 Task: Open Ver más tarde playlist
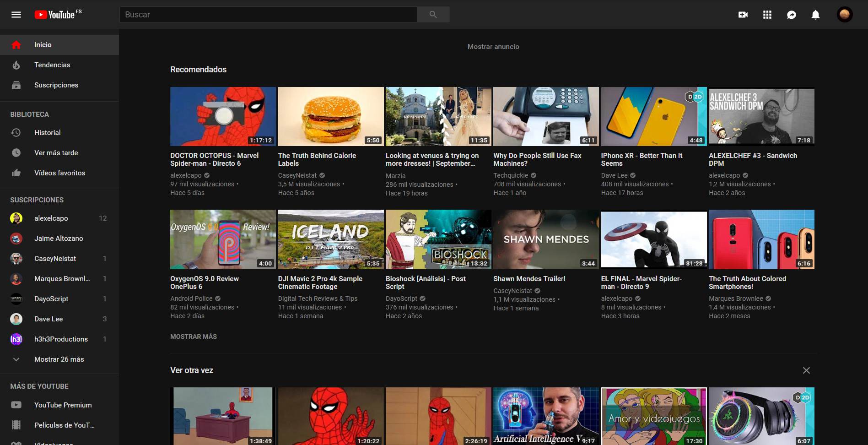click(59, 153)
